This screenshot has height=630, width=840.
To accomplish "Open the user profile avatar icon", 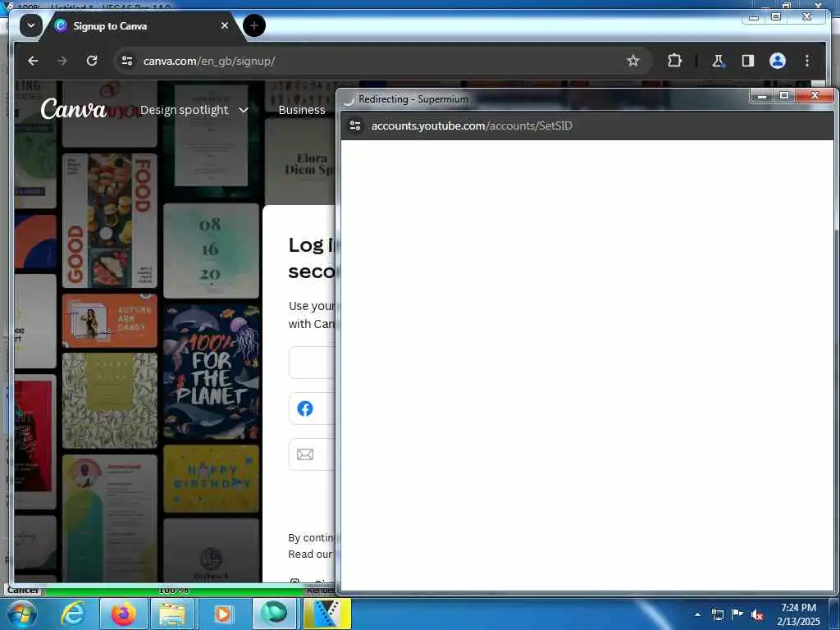I will [778, 61].
